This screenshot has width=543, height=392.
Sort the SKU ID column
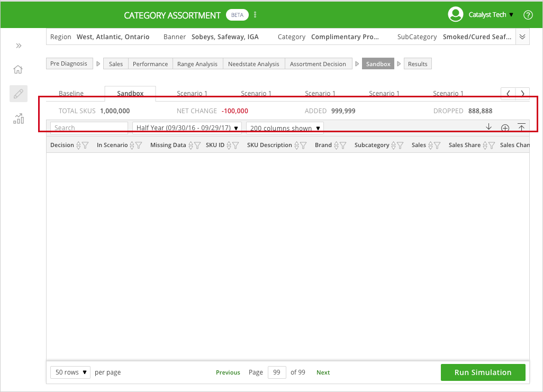(x=229, y=145)
